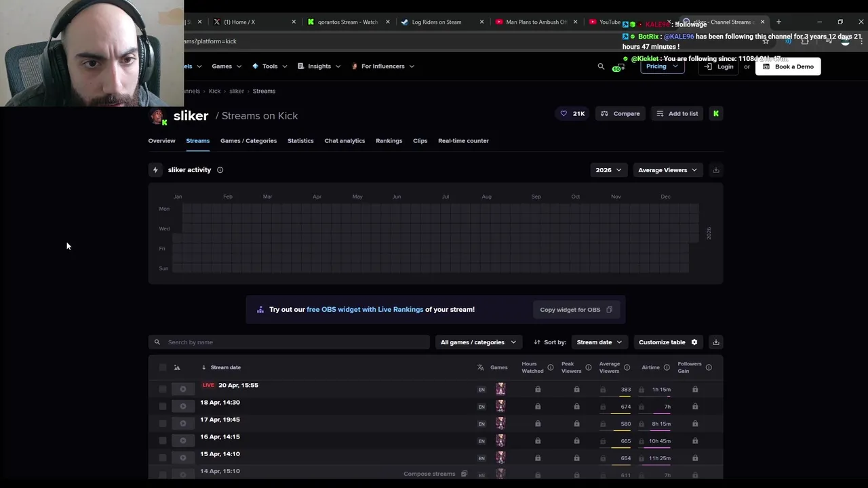Click the download icon beside Customize table

(x=715, y=342)
